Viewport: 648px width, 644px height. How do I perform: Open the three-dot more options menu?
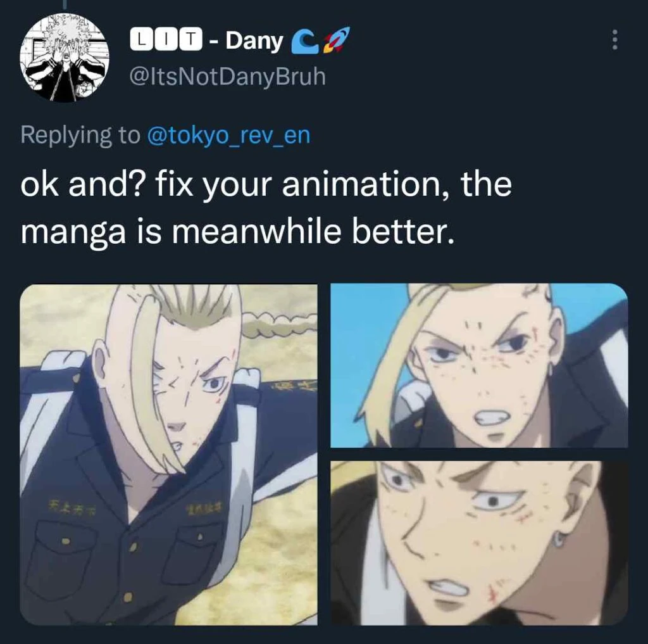615,40
